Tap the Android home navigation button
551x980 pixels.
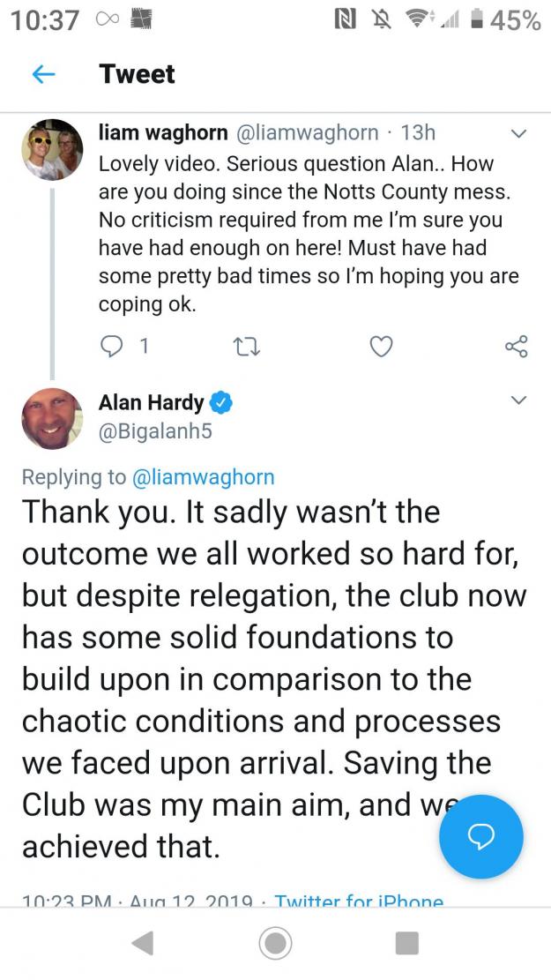pyautogui.click(x=275, y=943)
